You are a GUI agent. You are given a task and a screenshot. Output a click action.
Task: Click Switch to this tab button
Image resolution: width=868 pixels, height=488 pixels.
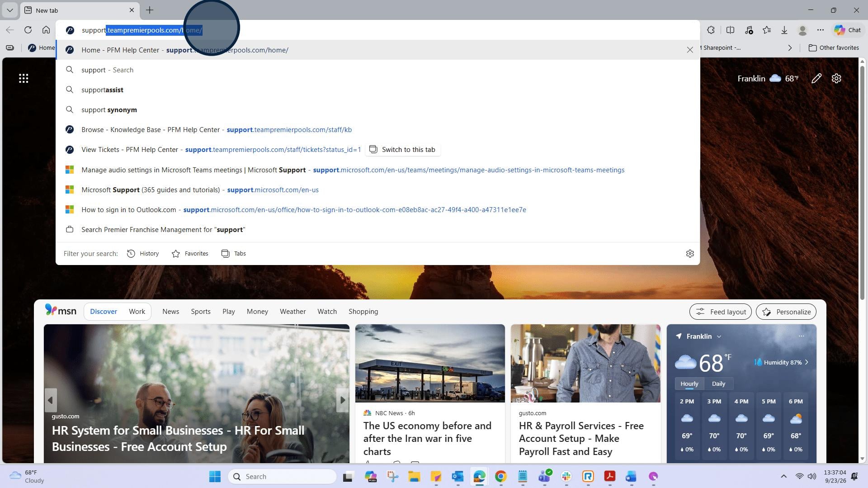click(x=402, y=150)
